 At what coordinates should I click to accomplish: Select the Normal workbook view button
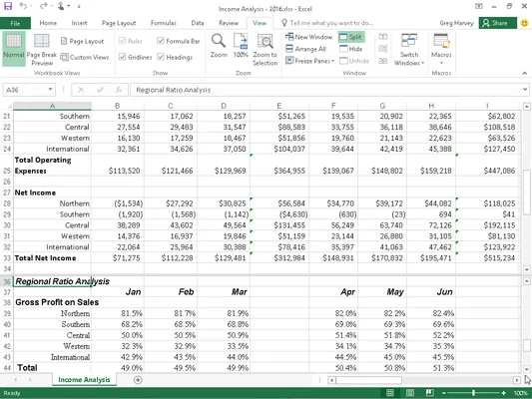(x=14, y=49)
